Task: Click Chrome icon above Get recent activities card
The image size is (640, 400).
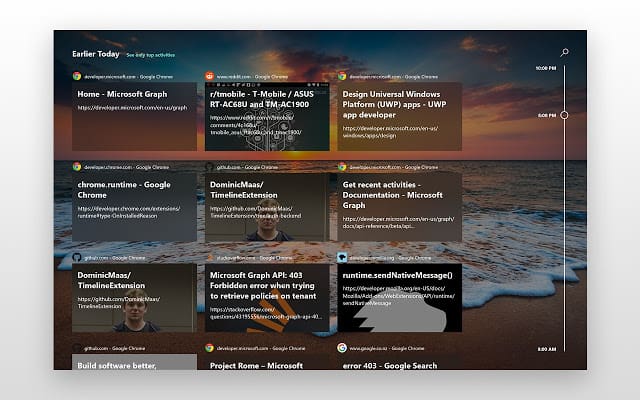Action: (x=342, y=167)
